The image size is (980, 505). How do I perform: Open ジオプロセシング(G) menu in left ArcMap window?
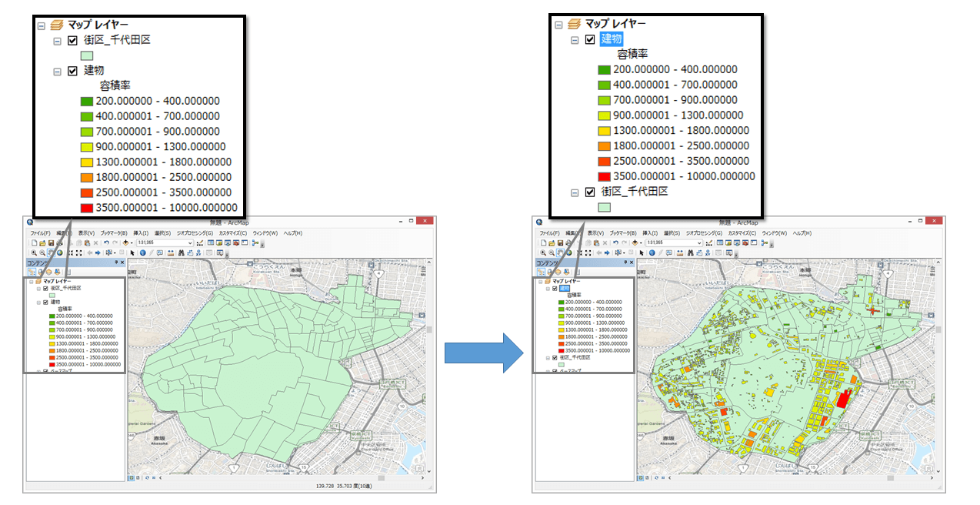pos(195,232)
